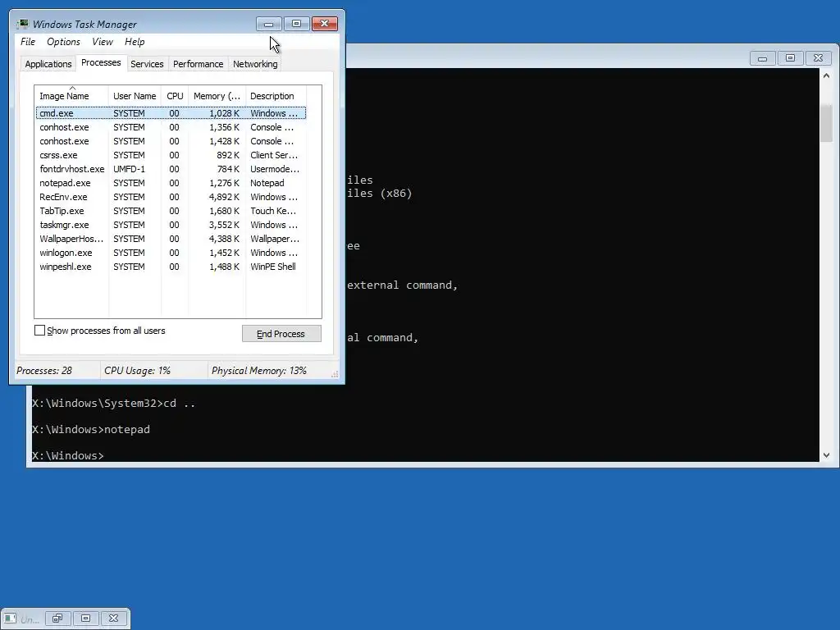Maximize the command prompt window

pos(790,58)
